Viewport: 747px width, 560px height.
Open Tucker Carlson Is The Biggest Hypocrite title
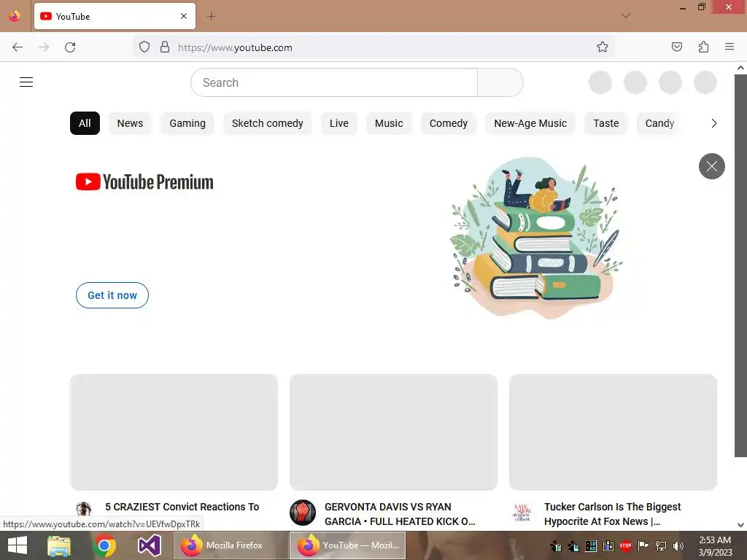coord(612,514)
